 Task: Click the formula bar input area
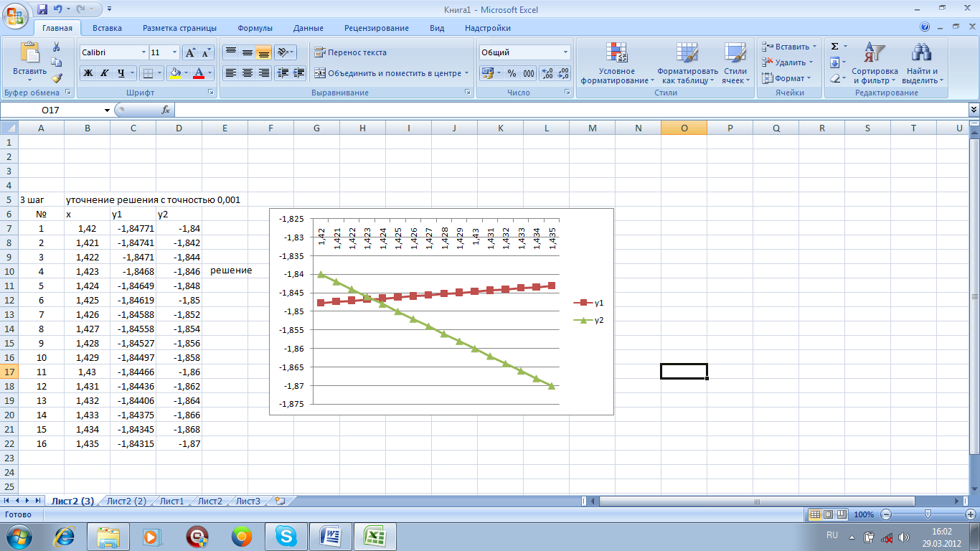click(570, 110)
